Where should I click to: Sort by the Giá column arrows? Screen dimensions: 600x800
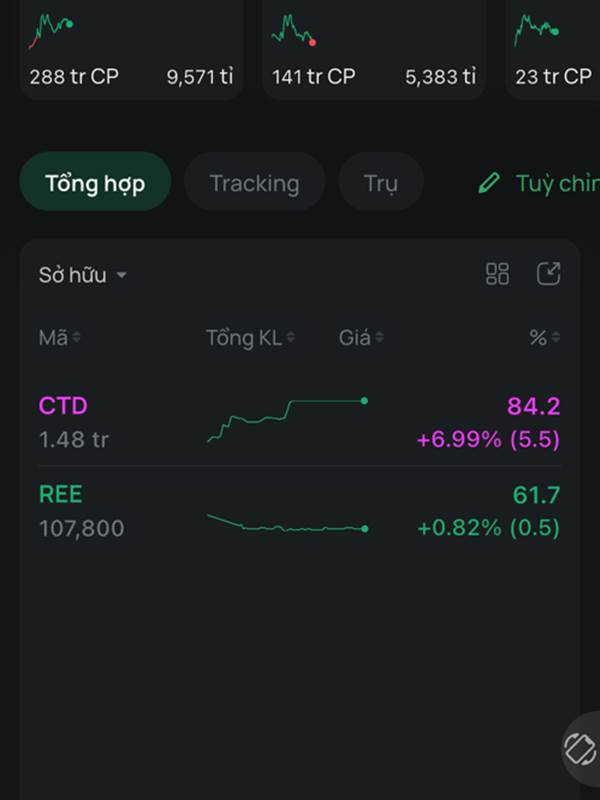coord(379,338)
